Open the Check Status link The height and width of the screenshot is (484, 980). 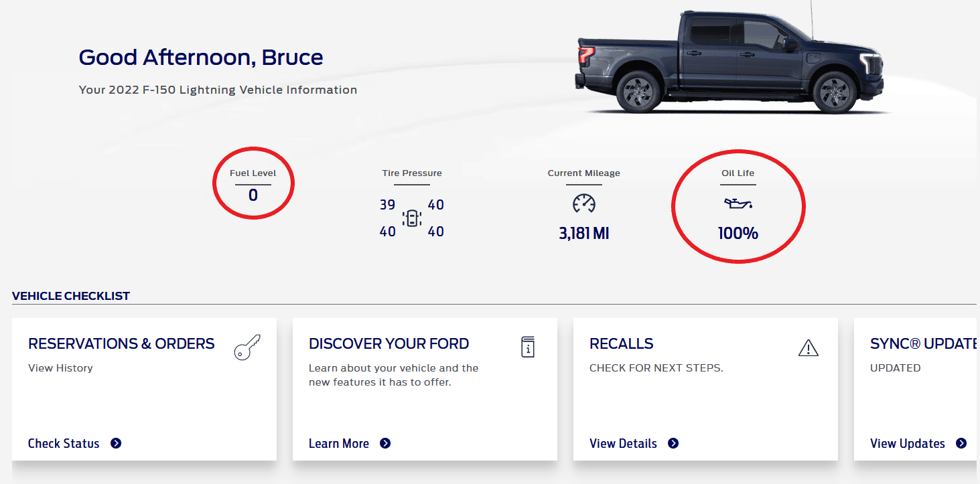[64, 443]
